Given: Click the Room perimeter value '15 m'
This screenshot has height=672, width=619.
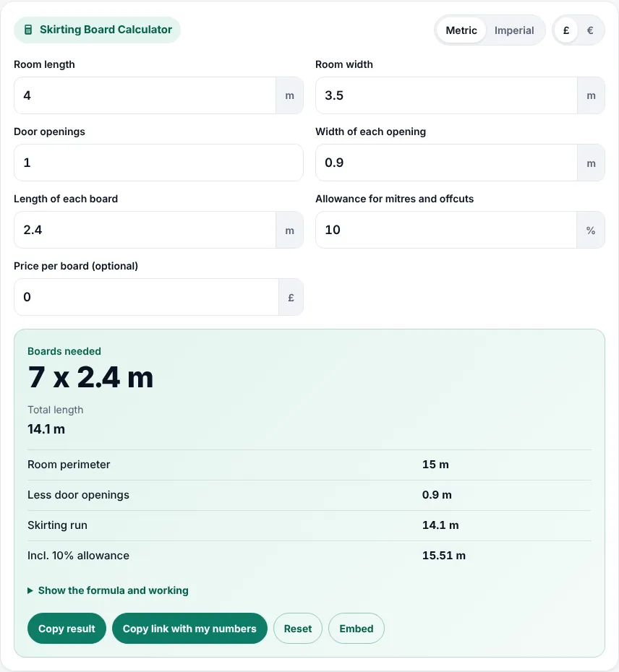Looking at the screenshot, I should point(435,465).
